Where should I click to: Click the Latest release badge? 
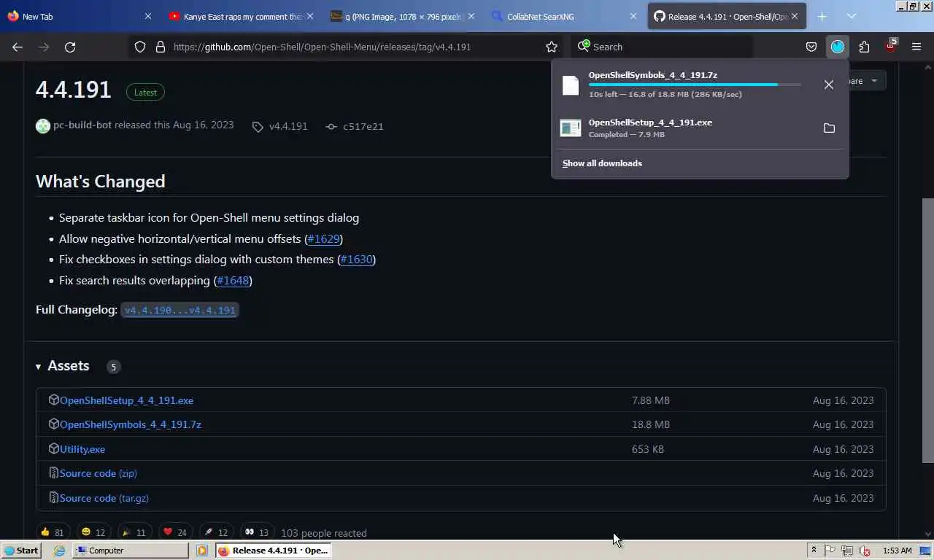click(145, 92)
